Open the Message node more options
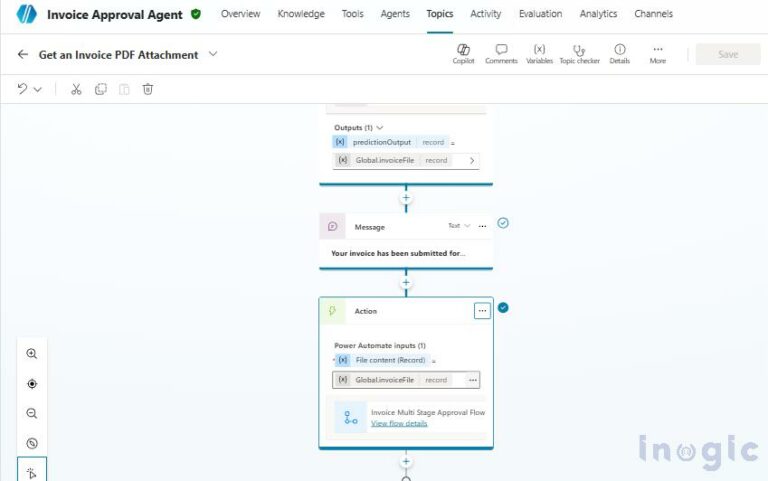This screenshot has width=768, height=481. 482,226
